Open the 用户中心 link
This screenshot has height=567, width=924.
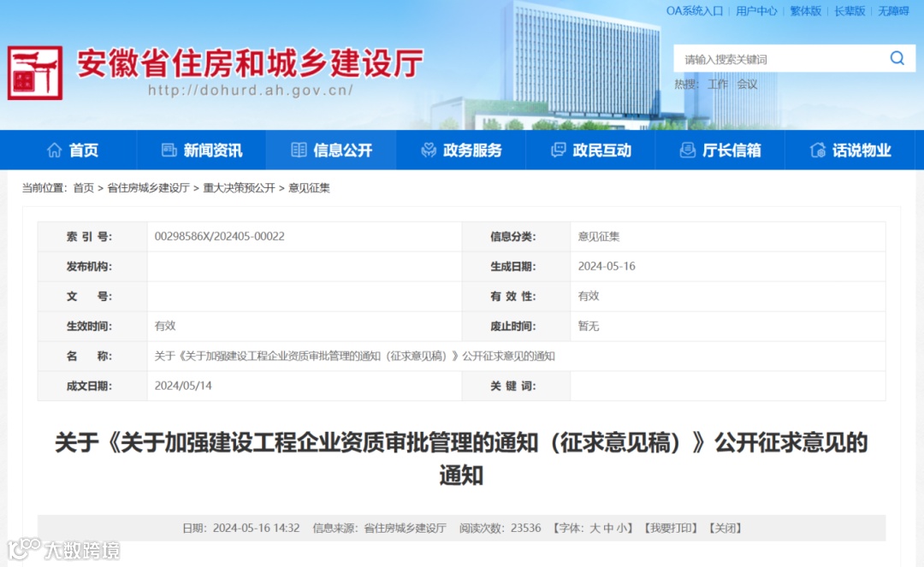point(756,11)
